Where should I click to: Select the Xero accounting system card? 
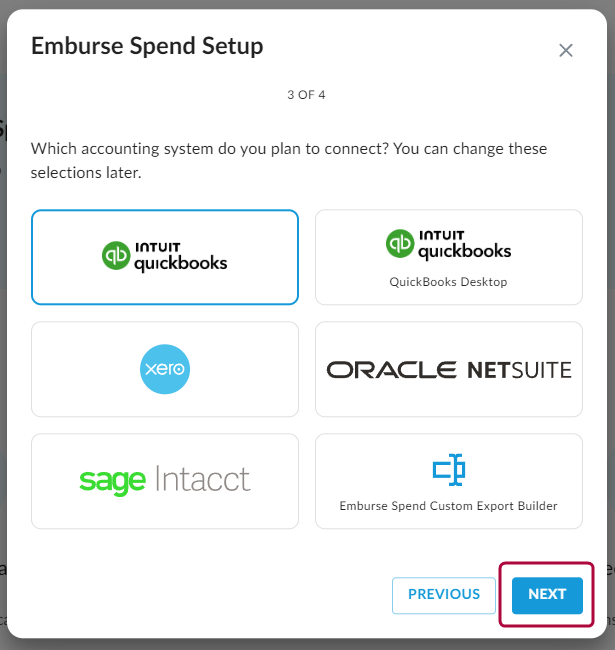point(165,369)
